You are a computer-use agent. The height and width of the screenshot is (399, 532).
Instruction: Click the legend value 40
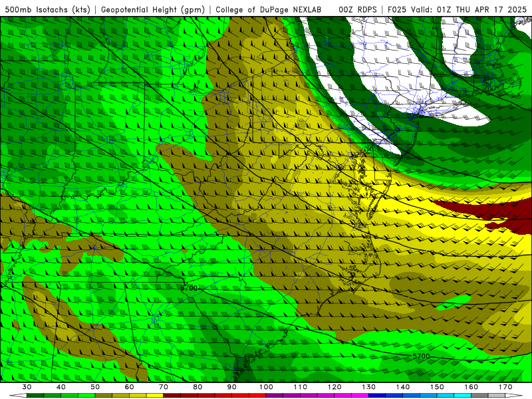[x=61, y=387]
